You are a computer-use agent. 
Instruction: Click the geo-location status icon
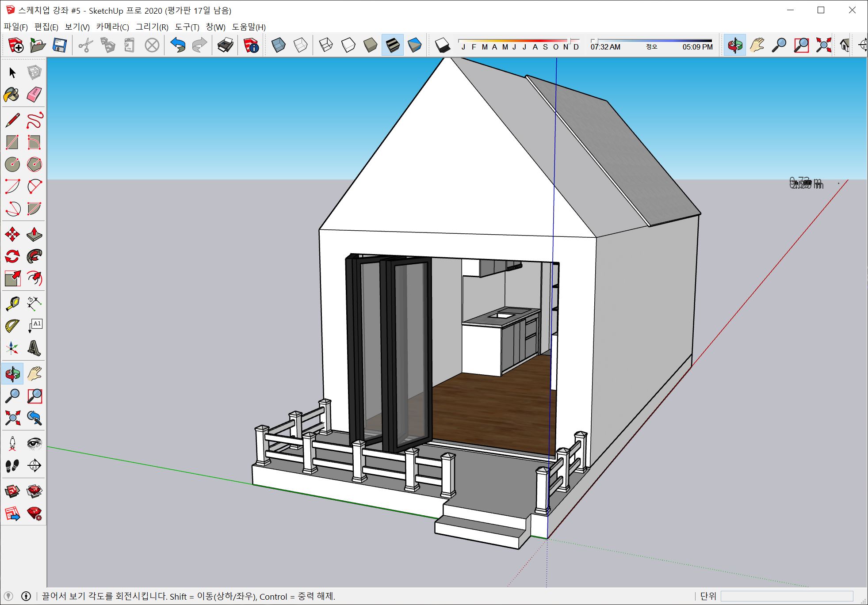(x=8, y=596)
